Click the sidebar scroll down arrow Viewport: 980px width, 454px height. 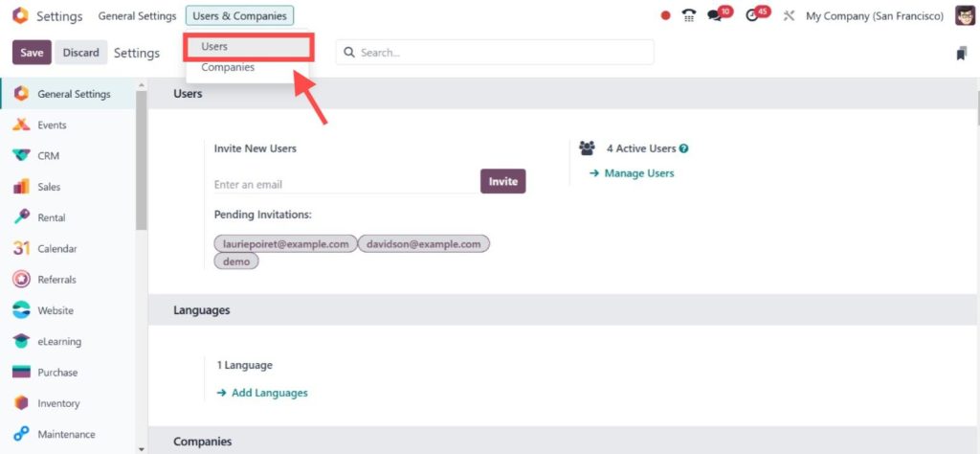pos(142,448)
